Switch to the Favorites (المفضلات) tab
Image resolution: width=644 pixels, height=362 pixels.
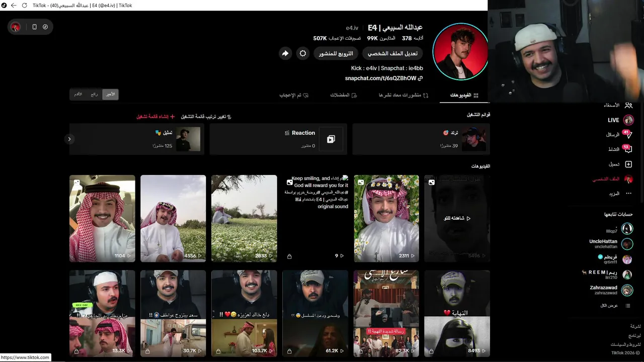pos(344,95)
